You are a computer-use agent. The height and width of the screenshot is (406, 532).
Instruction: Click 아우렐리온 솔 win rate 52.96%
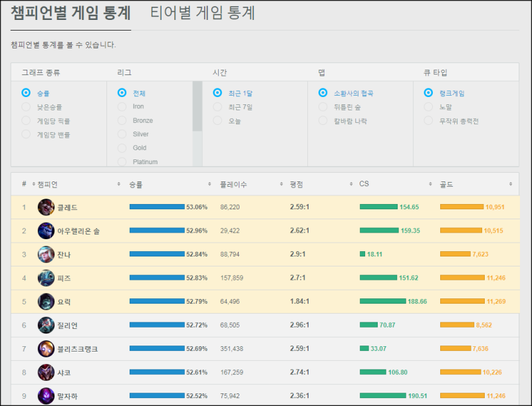pos(197,231)
